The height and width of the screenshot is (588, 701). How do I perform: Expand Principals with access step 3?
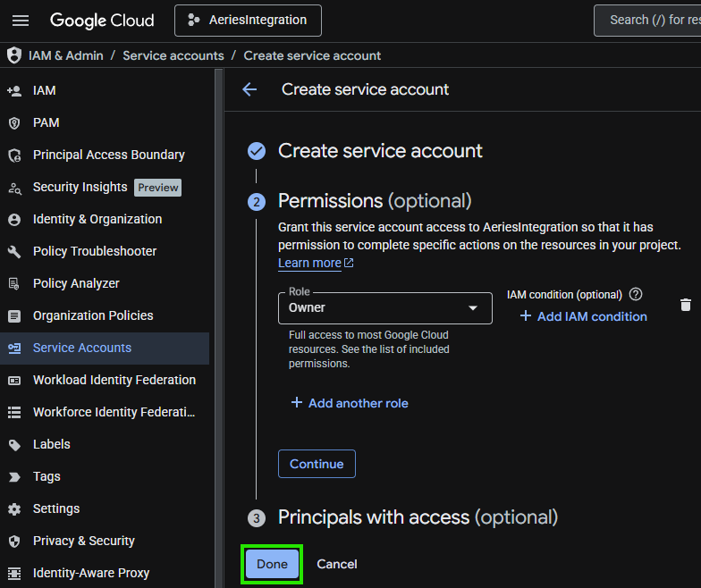point(418,517)
